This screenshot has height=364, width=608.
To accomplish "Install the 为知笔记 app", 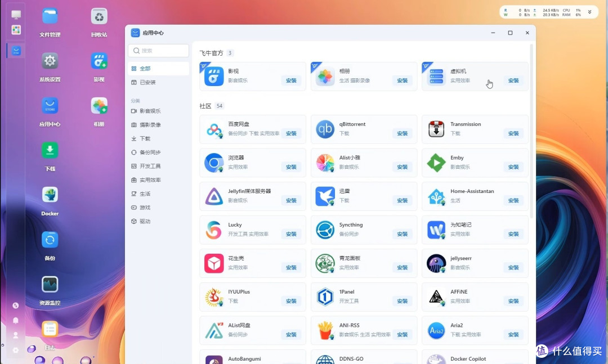I will [513, 234].
